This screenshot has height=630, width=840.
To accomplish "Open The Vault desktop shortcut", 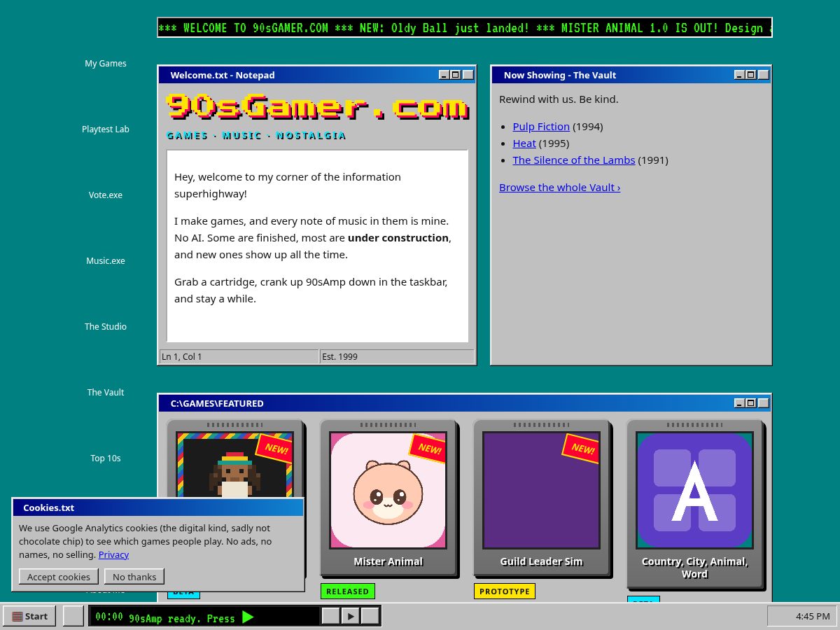I will click(106, 392).
